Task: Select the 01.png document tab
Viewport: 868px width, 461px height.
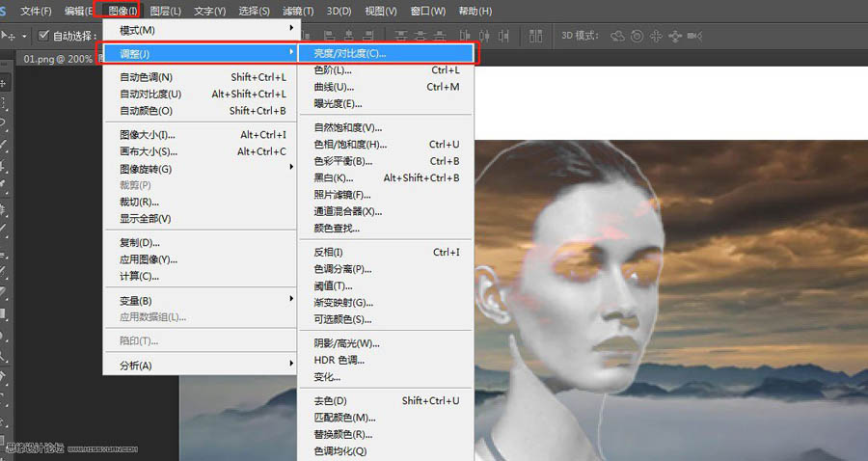Action: (58, 59)
